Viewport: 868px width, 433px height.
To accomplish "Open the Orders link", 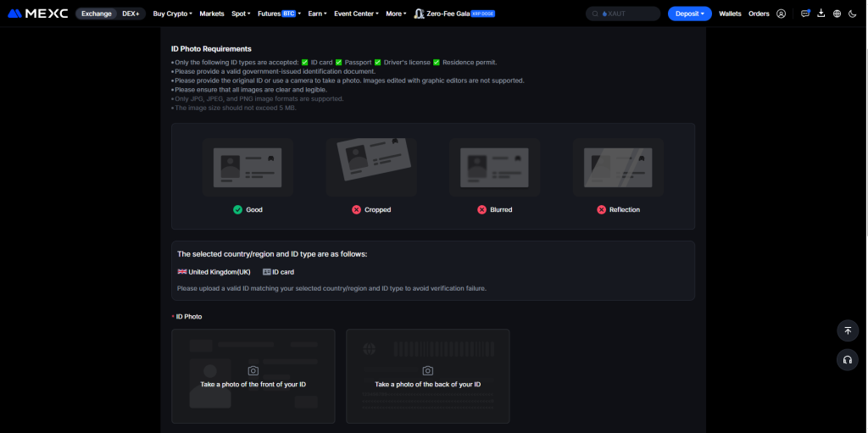I will click(759, 14).
